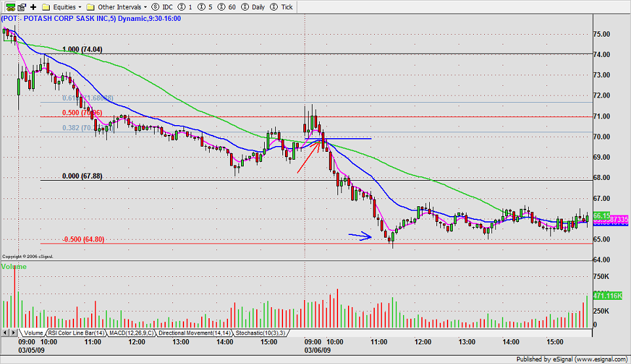
Task: Open the MACD(12,26,9,C) tab
Action: [131, 333]
